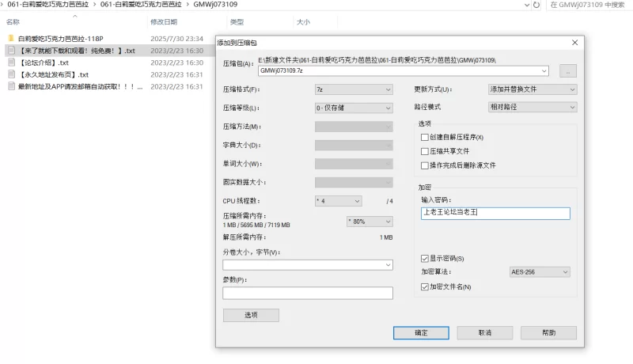633x364 pixels.
Task: Click the folder icon for 白莉爱吃巧克力芭芭拉-118P
Action: coord(11,38)
